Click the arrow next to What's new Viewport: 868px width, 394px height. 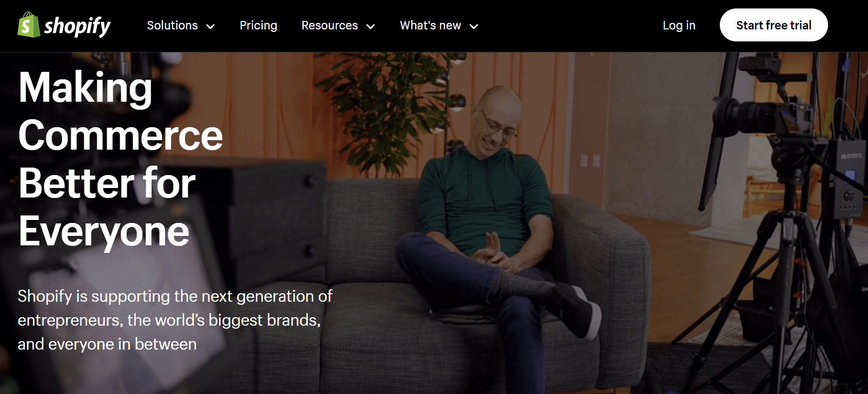pyautogui.click(x=473, y=26)
